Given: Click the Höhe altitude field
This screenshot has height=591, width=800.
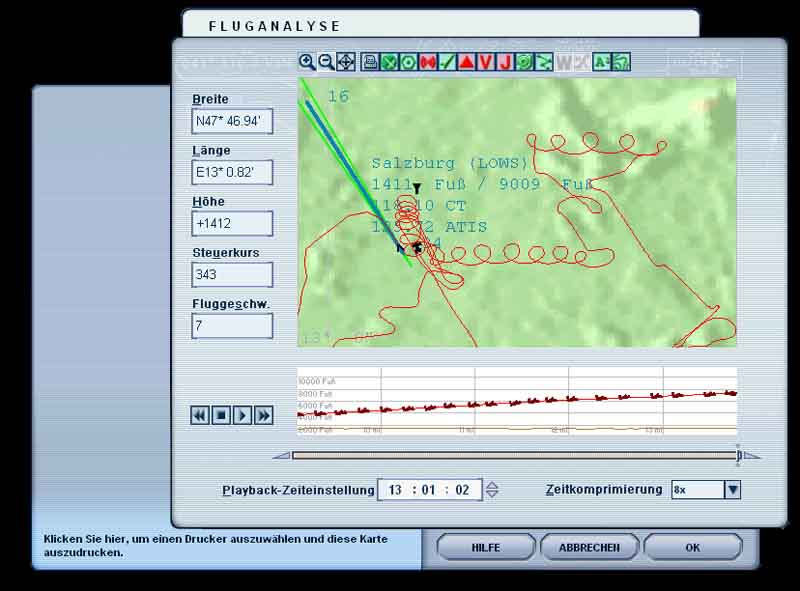Looking at the screenshot, I should (x=232, y=223).
